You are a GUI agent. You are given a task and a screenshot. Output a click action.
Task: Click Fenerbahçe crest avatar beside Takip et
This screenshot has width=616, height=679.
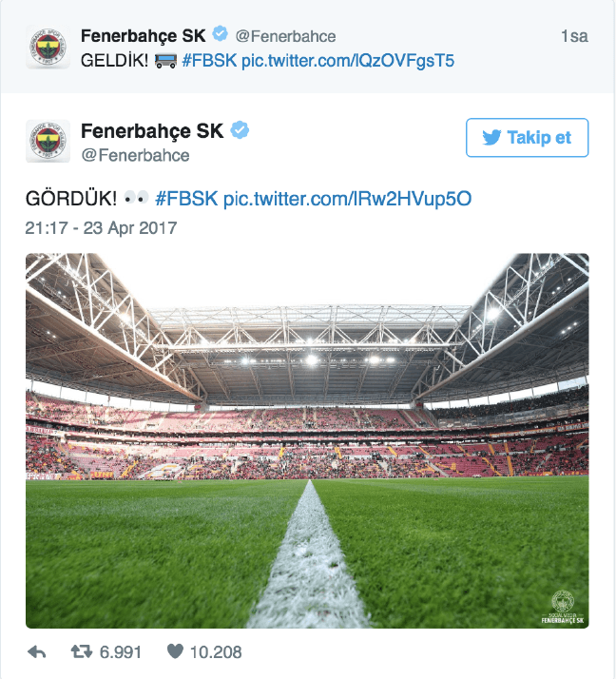[x=48, y=141]
